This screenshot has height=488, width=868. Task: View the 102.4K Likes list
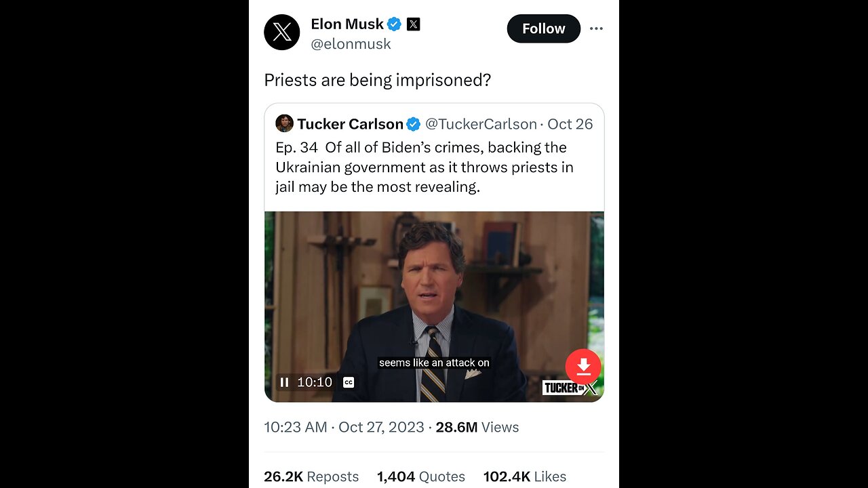coord(524,476)
